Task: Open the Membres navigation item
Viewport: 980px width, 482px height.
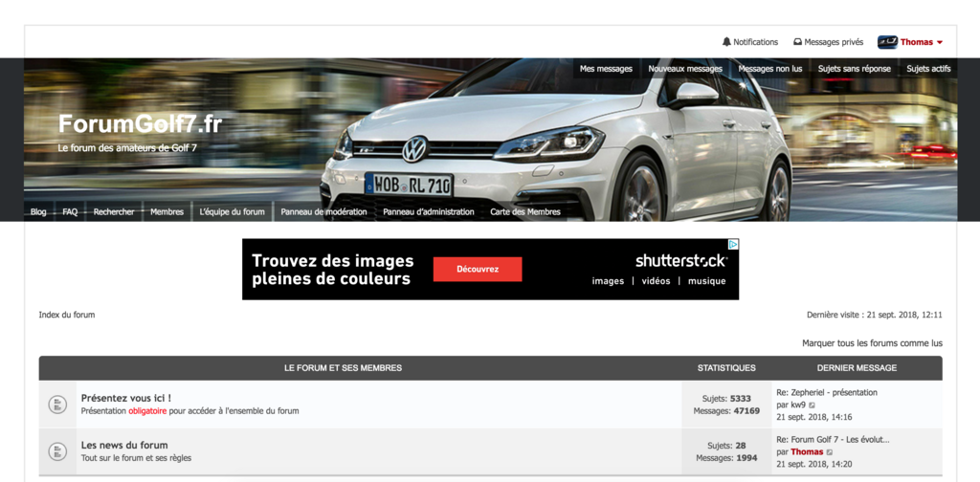Action: [x=167, y=211]
